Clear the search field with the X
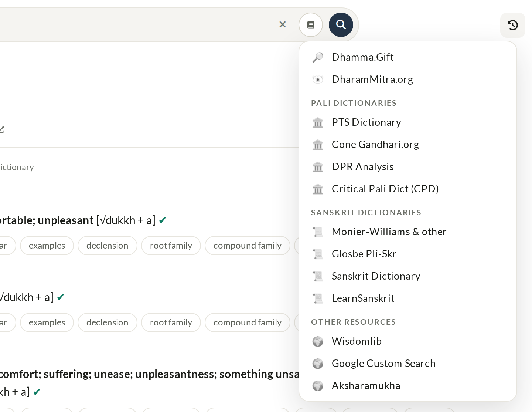 [282, 24]
